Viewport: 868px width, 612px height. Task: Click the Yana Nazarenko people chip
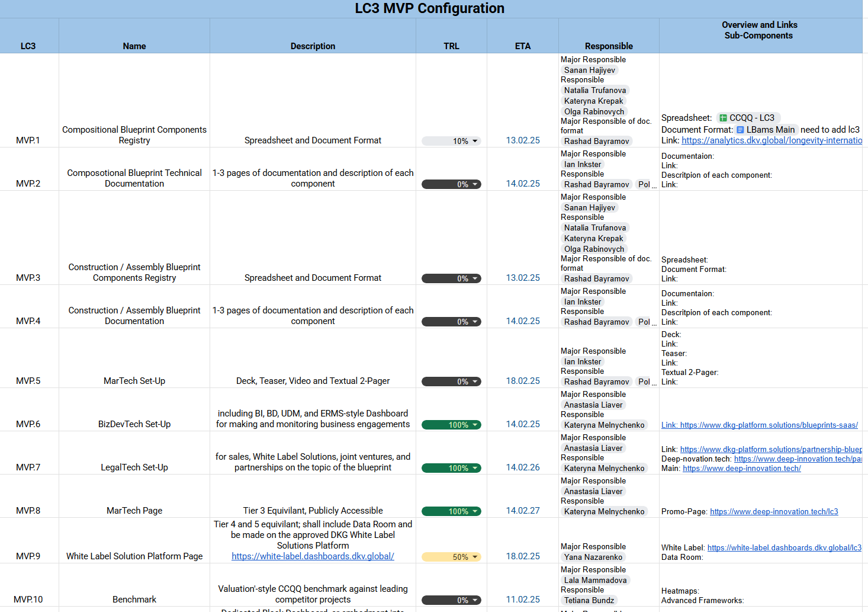593,557
